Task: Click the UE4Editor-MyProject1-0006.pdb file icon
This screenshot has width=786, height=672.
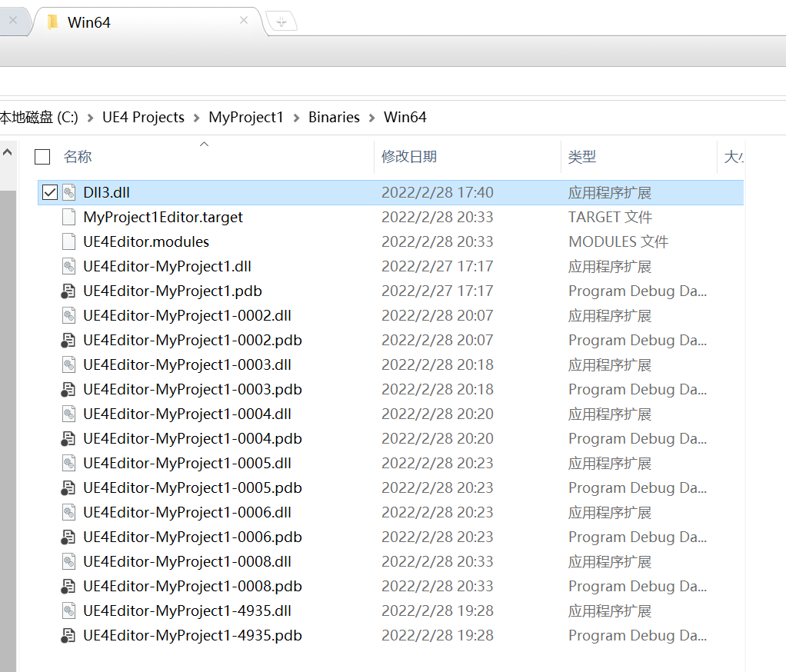Action: click(x=68, y=537)
